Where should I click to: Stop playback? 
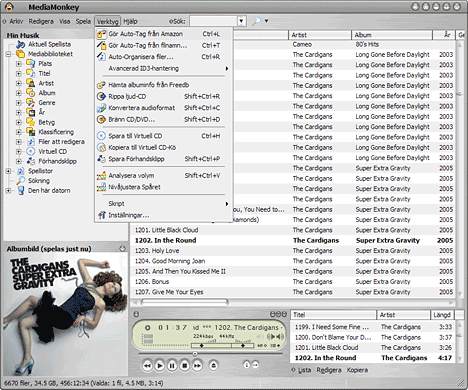[x=185, y=366]
